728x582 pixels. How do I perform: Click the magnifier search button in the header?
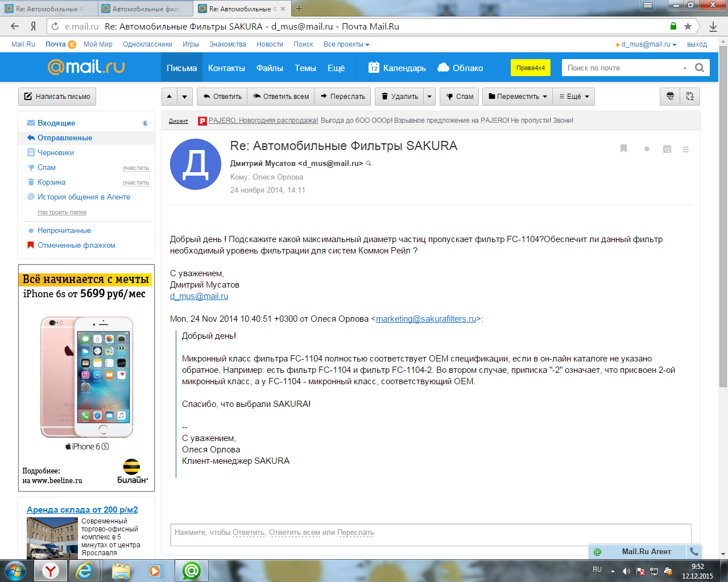click(700, 68)
